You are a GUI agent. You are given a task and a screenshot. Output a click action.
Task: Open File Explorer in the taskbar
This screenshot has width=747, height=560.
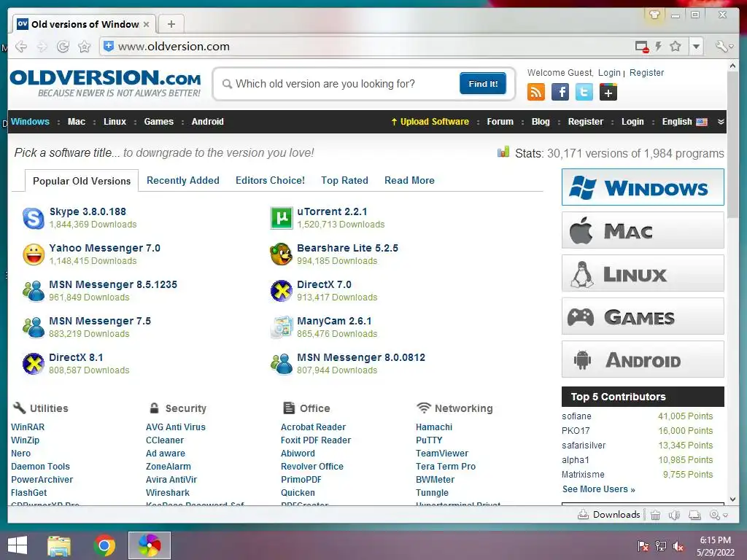[59, 545]
